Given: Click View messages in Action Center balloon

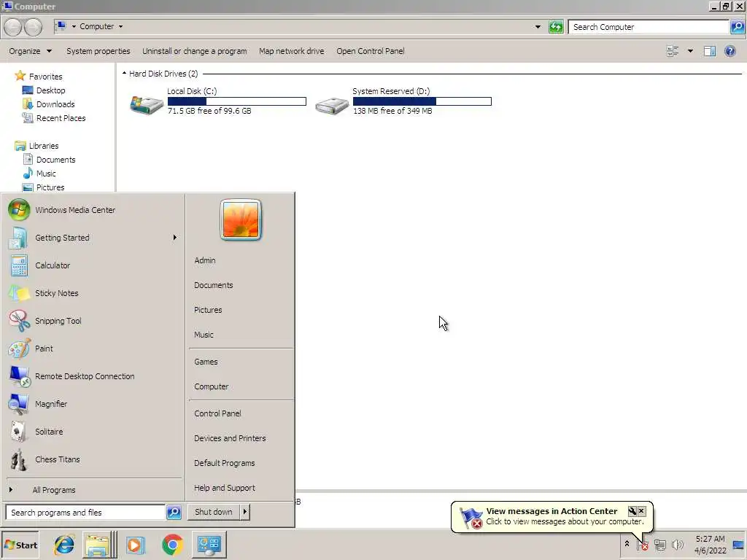Looking at the screenshot, I should tap(551, 511).
